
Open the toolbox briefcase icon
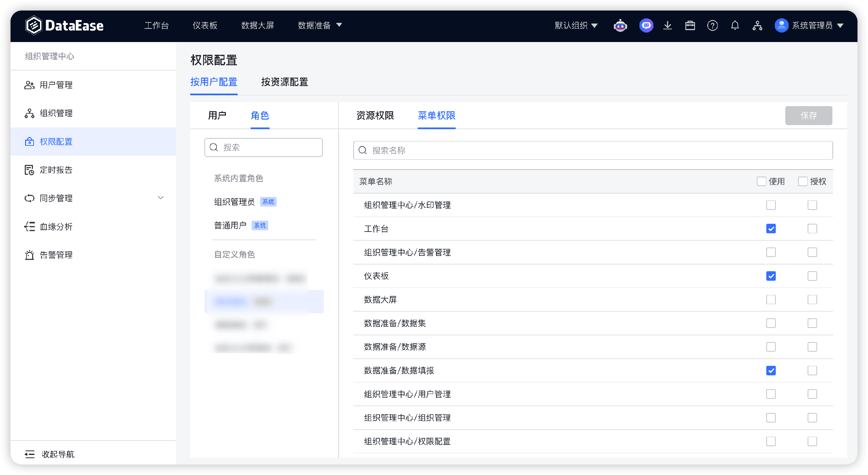(690, 25)
